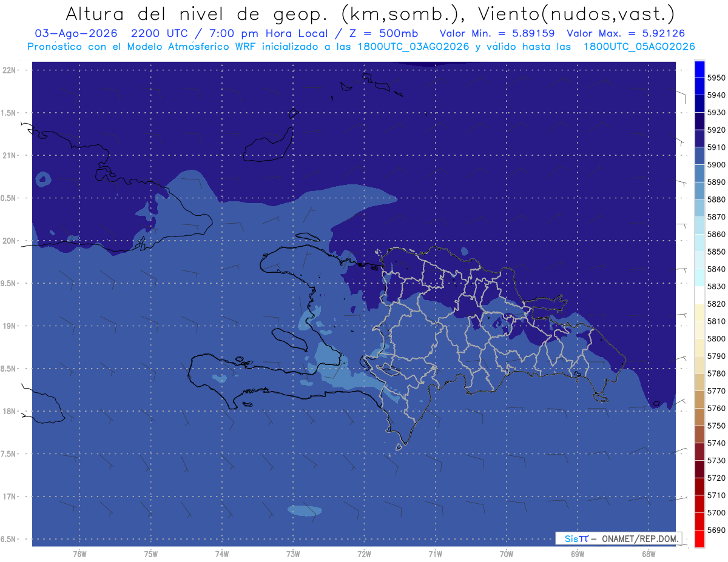This screenshot has height=562, width=728.
Task: Click the '5750' legend value
Action: 716,426
